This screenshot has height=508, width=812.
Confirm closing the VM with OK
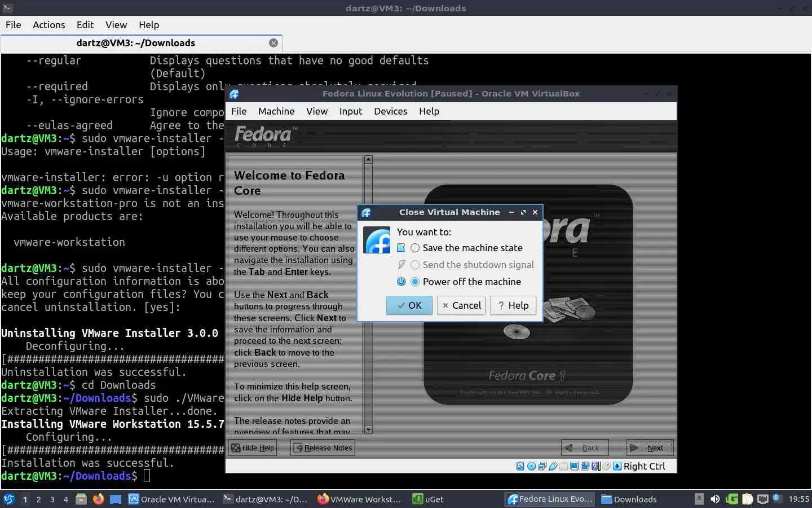(x=409, y=305)
